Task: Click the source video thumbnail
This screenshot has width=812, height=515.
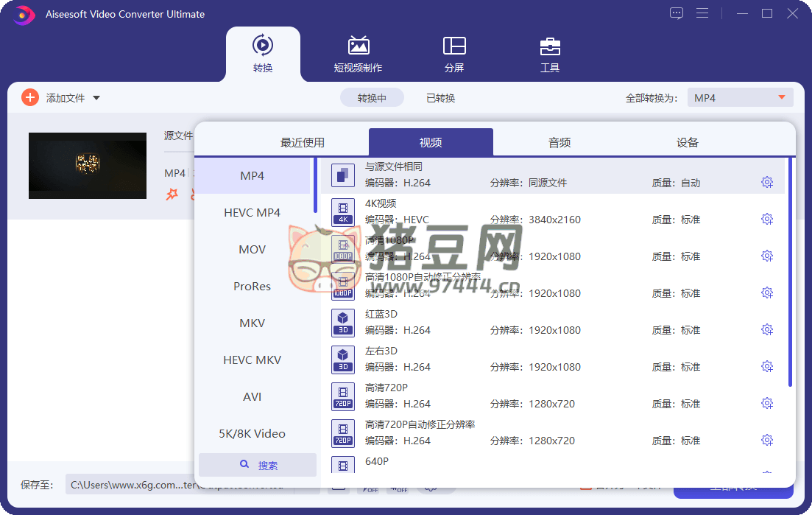Action: (x=88, y=166)
